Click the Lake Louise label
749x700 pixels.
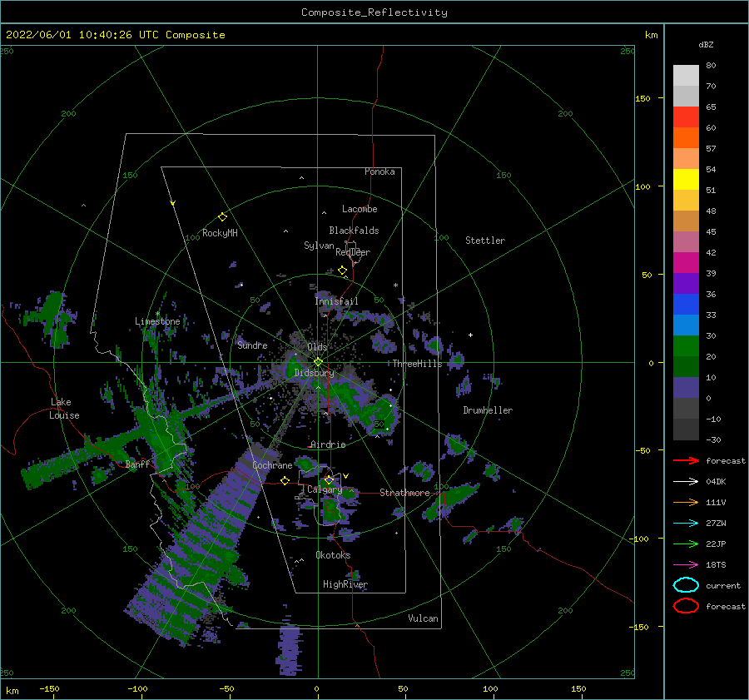tap(64, 409)
